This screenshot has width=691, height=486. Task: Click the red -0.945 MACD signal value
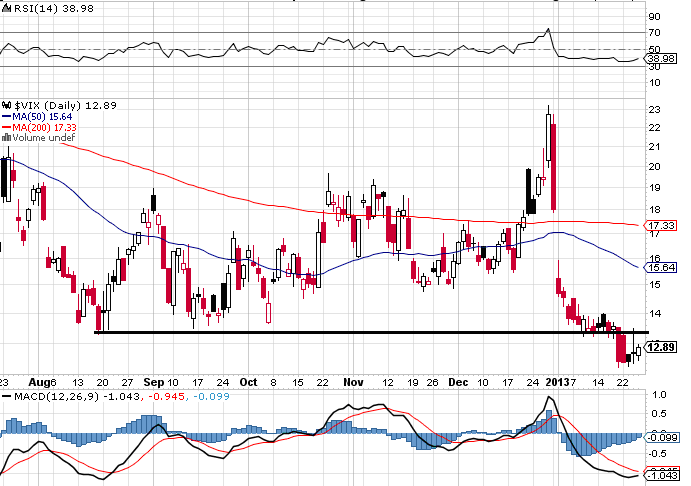pyautogui.click(x=166, y=397)
